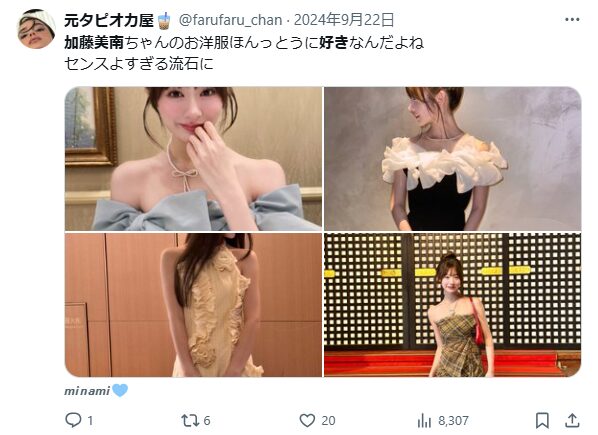This screenshot has height=435, width=598.
Task: Click the minami tag below the photos
Action: pos(87,391)
